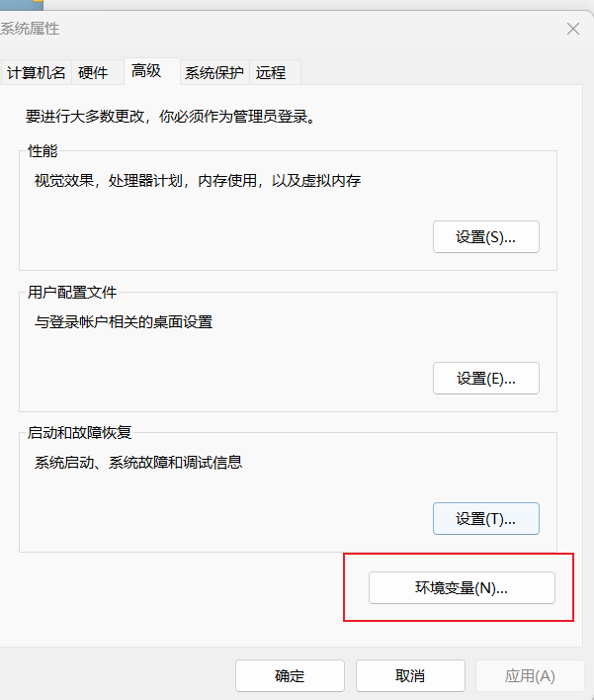This screenshot has height=700, width=594.
Task: Switch to the 计算机名 tab
Action: coord(37,72)
